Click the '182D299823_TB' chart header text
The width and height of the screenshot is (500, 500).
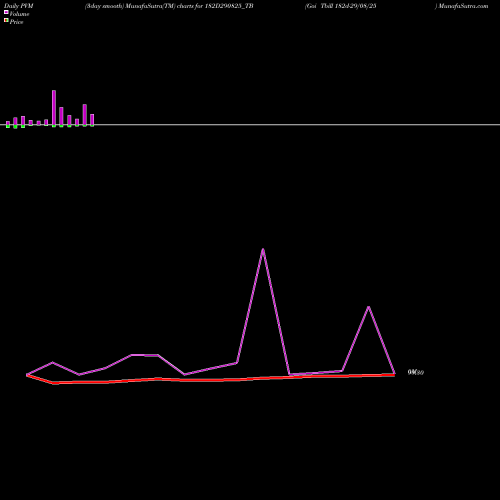coord(229,6)
